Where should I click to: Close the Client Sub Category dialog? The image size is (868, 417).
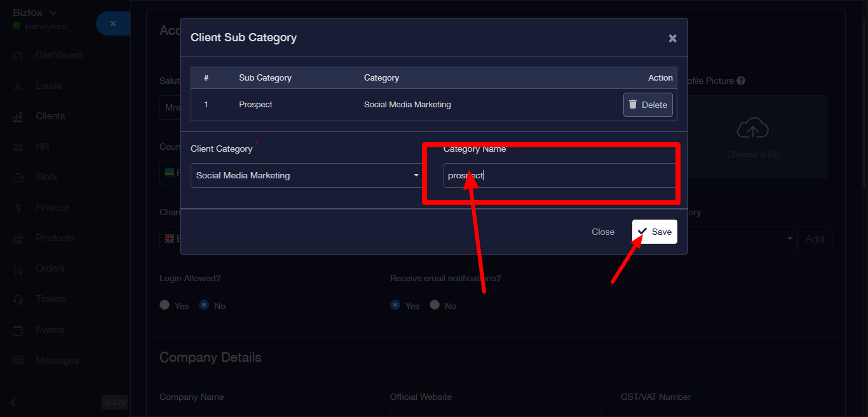(672, 38)
